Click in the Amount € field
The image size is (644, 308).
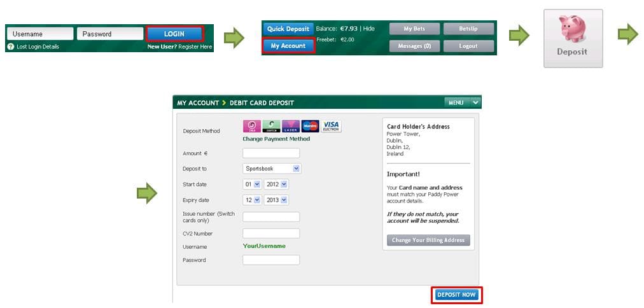271,153
